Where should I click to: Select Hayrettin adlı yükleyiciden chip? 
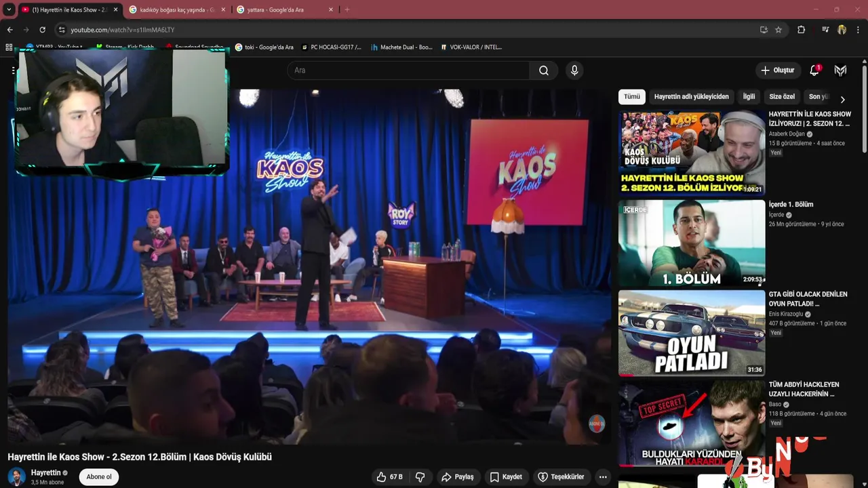point(692,97)
